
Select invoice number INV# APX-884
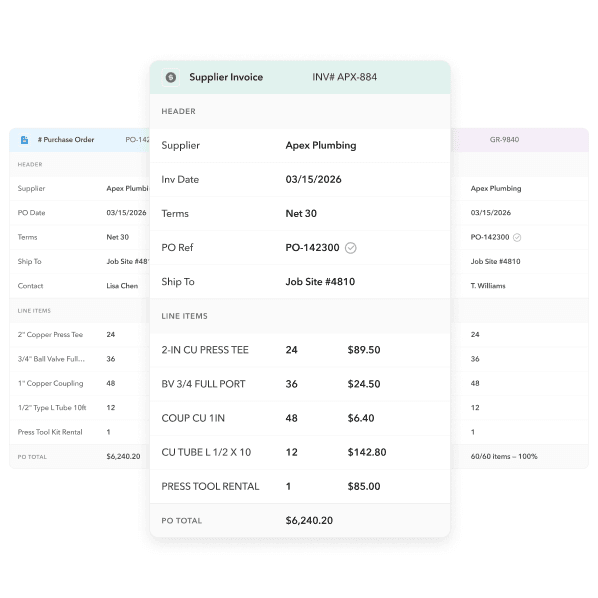click(x=344, y=77)
